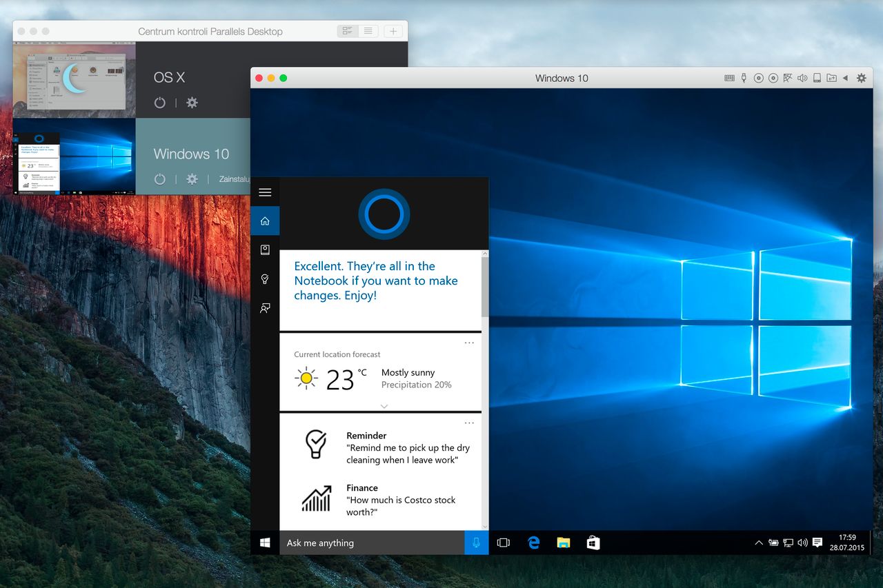Open the Parallels virtual keyboard icon

tap(728, 78)
